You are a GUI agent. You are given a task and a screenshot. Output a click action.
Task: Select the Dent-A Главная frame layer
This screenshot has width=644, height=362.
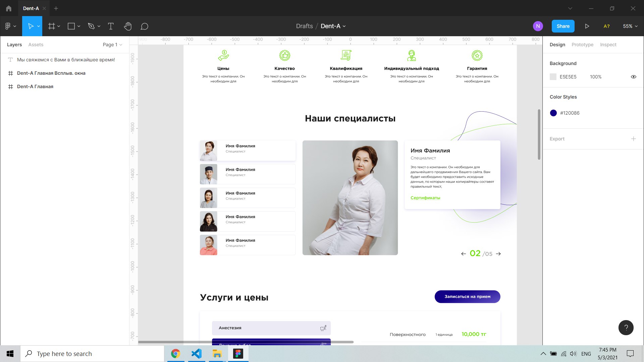pos(64,86)
